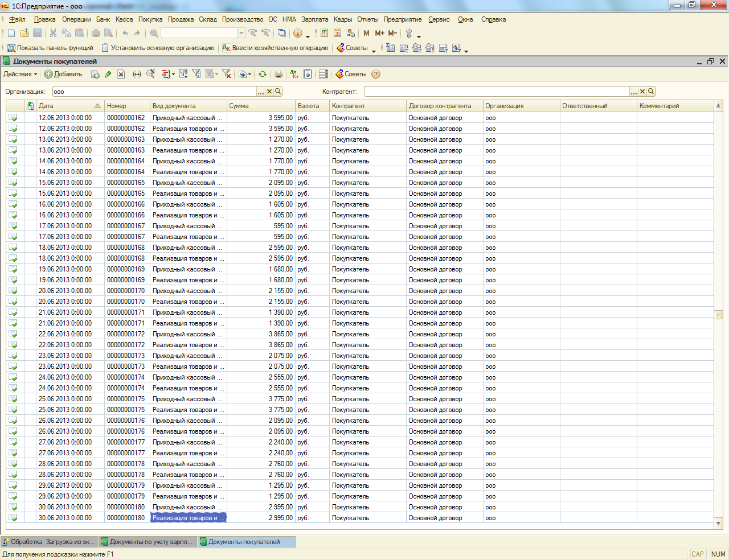Click into the Контрагент input field
This screenshot has width=729, height=560.
pos(497,92)
